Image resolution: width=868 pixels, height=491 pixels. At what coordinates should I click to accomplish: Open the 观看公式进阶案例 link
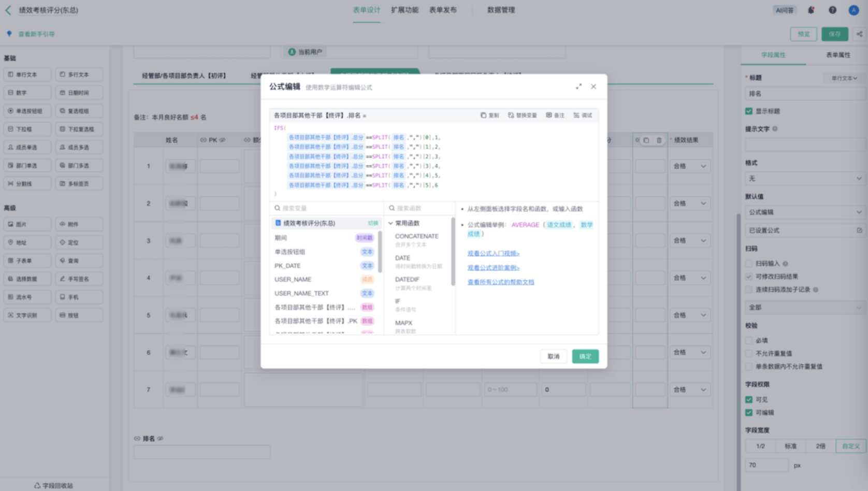pyautogui.click(x=494, y=268)
